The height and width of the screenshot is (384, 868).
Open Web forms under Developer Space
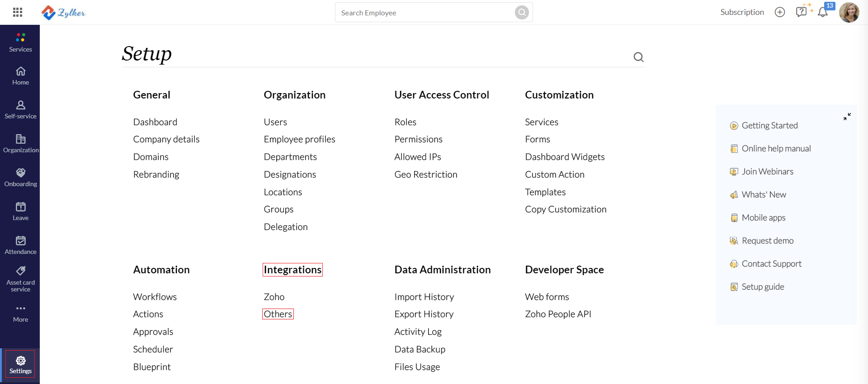pyautogui.click(x=547, y=297)
